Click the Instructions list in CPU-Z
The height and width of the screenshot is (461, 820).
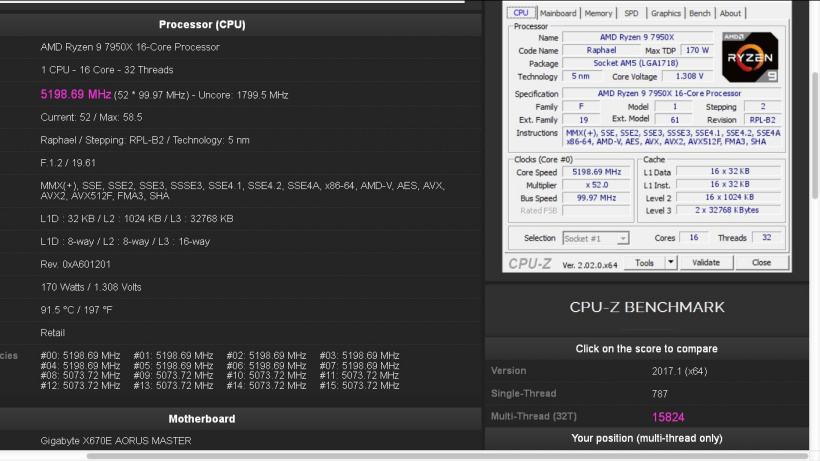tap(673, 137)
